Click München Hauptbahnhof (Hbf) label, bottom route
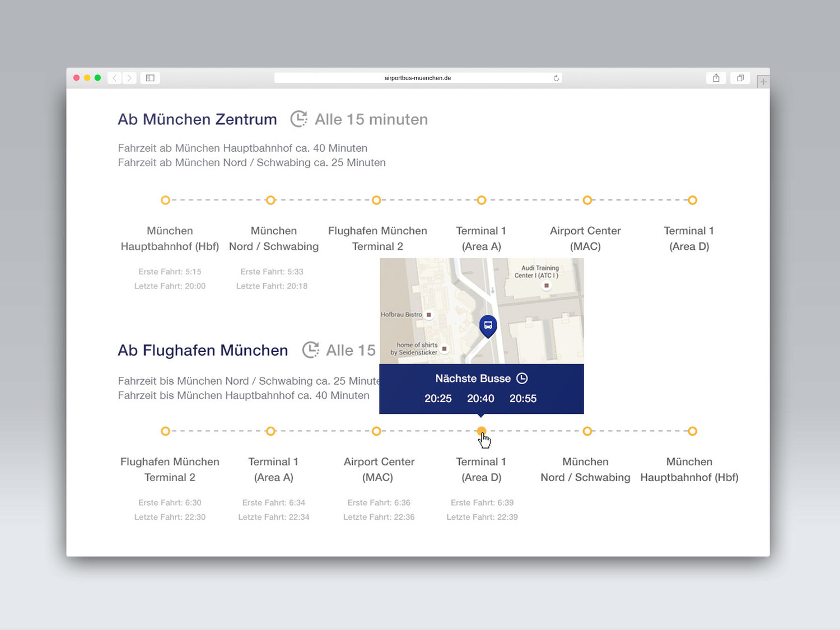Viewport: 840px width, 630px height. click(x=689, y=469)
